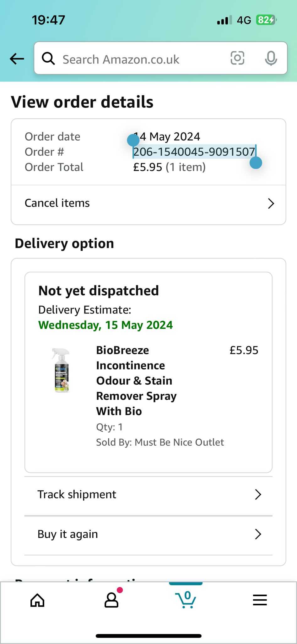Image resolution: width=297 pixels, height=644 pixels.
Task: Tap Buy it again label
Action: (68, 534)
